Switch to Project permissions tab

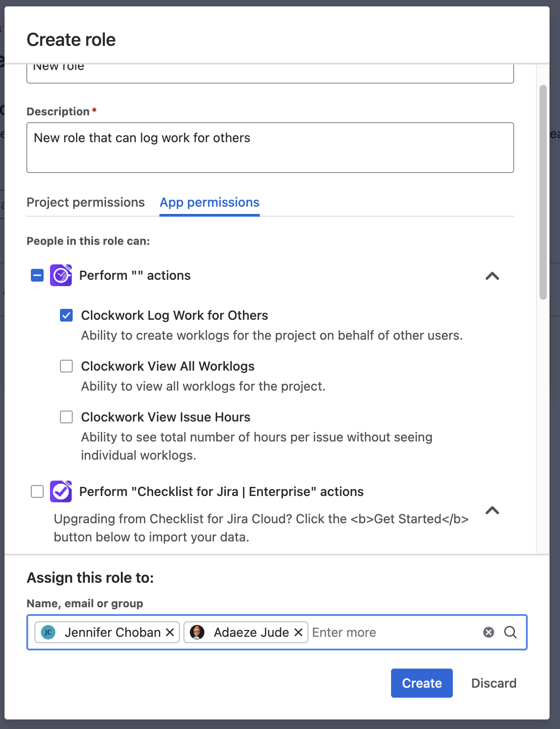coord(85,202)
